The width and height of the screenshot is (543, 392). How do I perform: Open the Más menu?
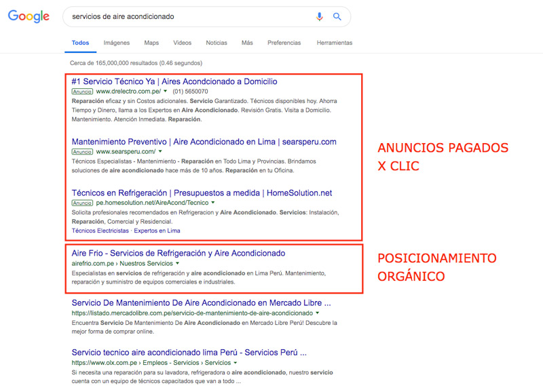point(247,43)
